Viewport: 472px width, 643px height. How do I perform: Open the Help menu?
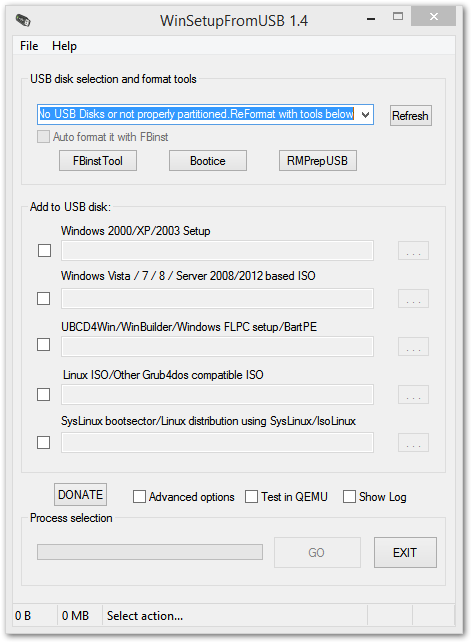point(64,46)
